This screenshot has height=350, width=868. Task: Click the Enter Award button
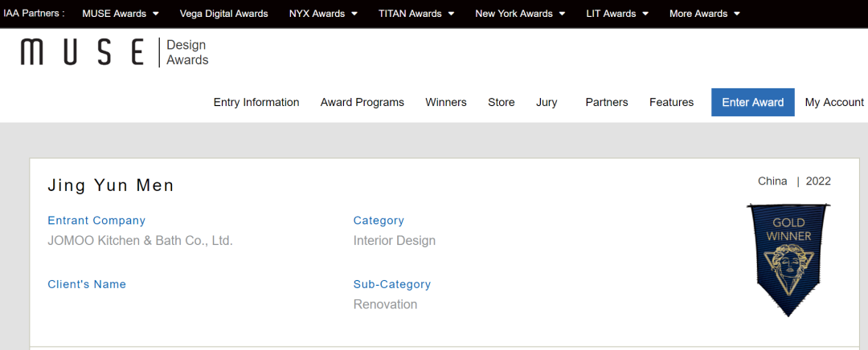(x=753, y=102)
